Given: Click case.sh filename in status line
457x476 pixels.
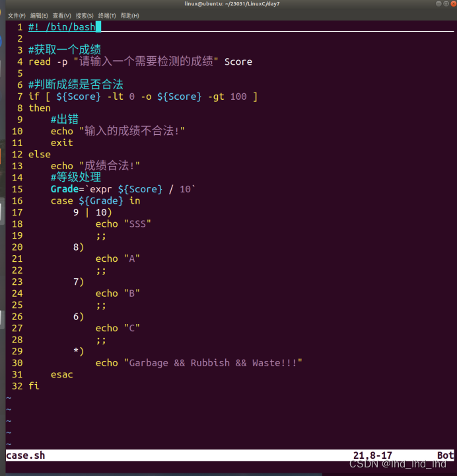Looking at the screenshot, I should (26, 456).
